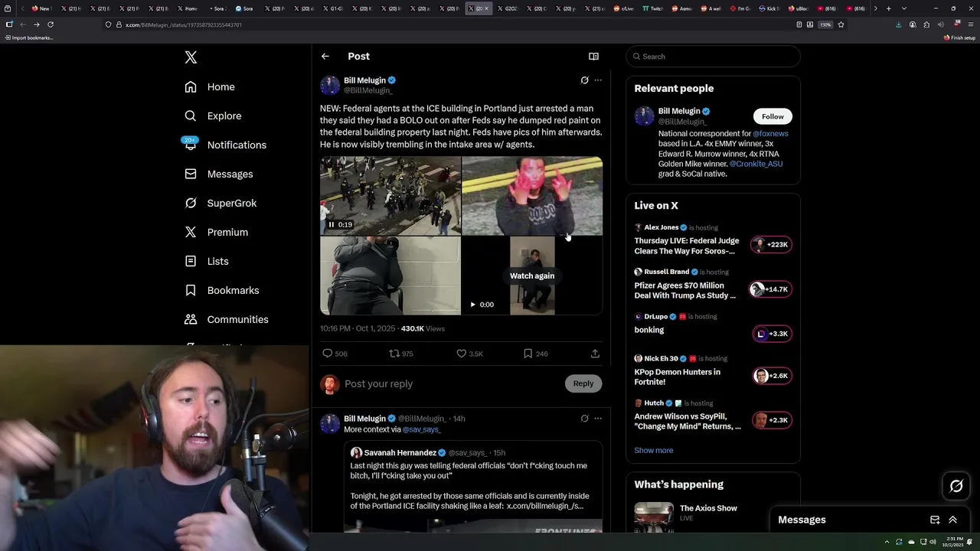Open Notifications in the sidebar
This screenshot has width=980, height=551.
[x=225, y=145]
